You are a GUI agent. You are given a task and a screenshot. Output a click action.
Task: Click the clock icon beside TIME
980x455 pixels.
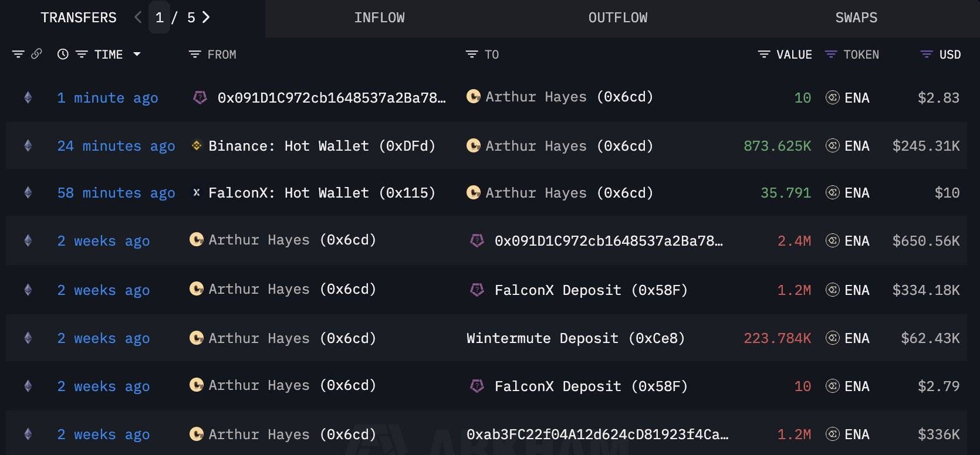63,55
